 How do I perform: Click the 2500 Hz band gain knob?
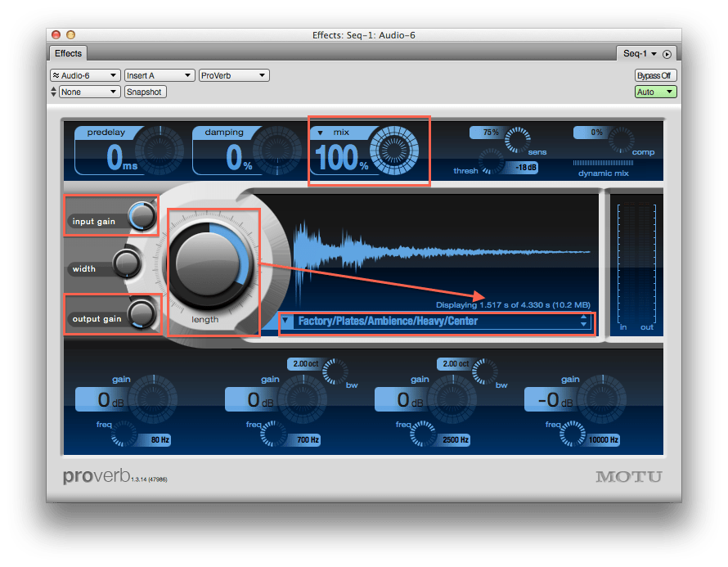pyautogui.click(x=452, y=398)
